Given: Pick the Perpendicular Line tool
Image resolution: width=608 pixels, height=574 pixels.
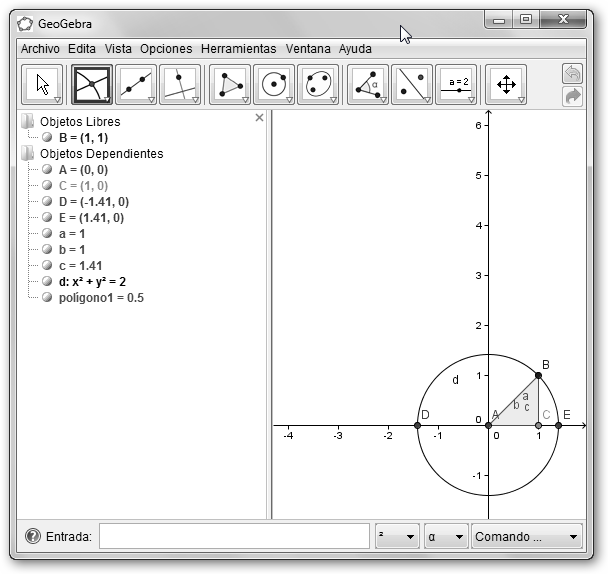Looking at the screenshot, I should (x=180, y=85).
